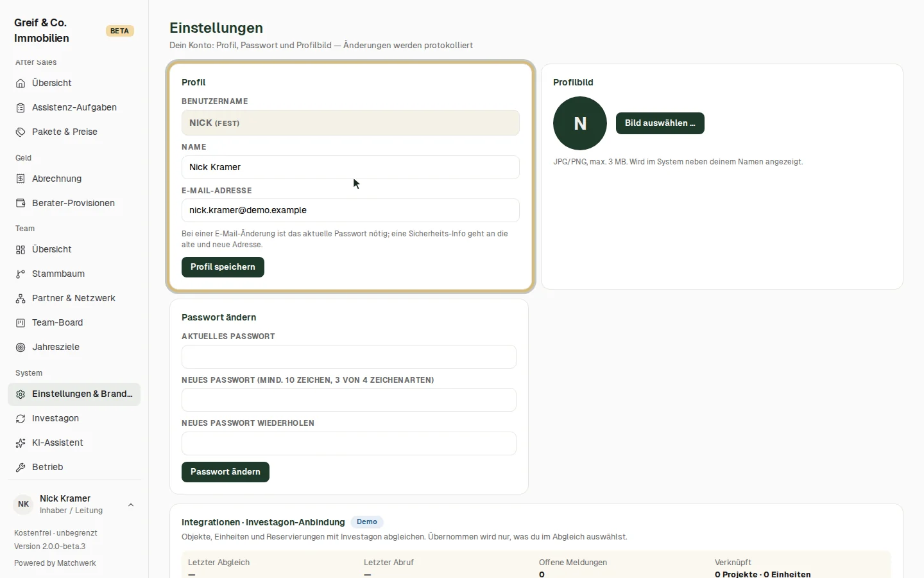The width and height of the screenshot is (924, 578).
Task: Select the Stammbaum branch icon
Action: pyautogui.click(x=21, y=274)
